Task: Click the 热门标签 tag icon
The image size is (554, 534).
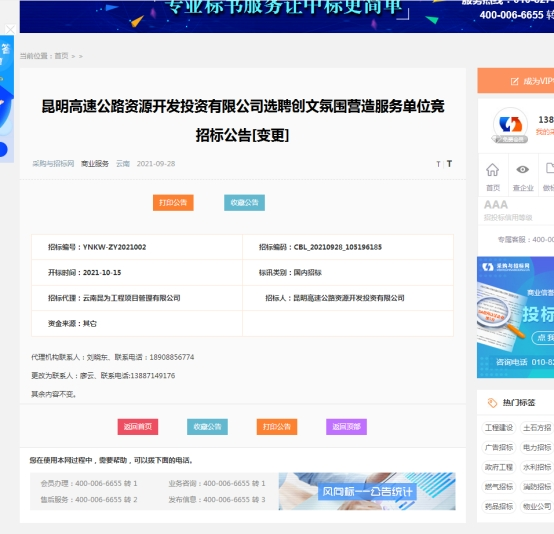Action: pyautogui.click(x=492, y=403)
